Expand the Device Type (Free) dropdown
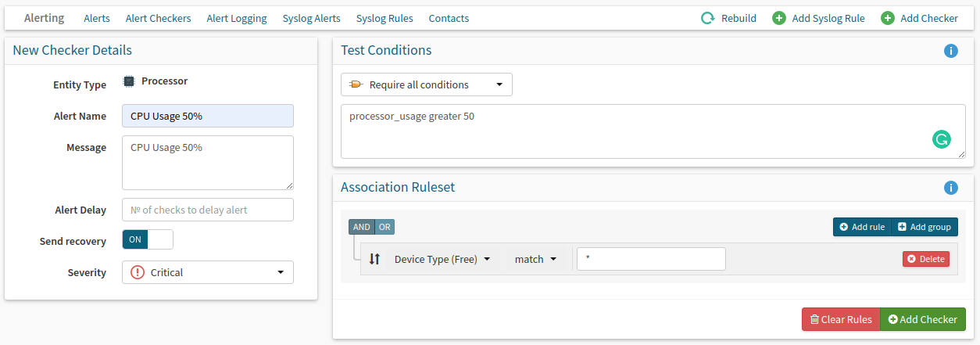980x345 pixels. pyautogui.click(x=442, y=259)
